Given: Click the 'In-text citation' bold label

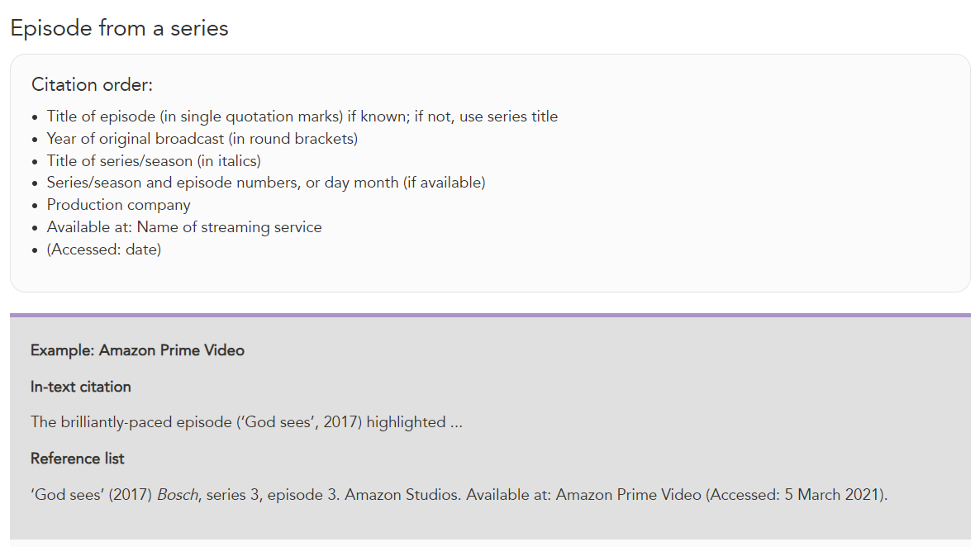Looking at the screenshot, I should pyautogui.click(x=81, y=387).
